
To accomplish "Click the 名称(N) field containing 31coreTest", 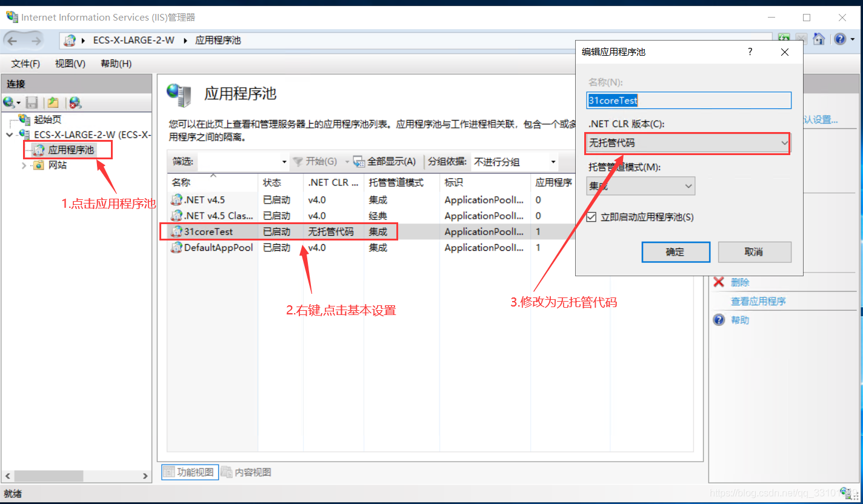I will pos(689,101).
